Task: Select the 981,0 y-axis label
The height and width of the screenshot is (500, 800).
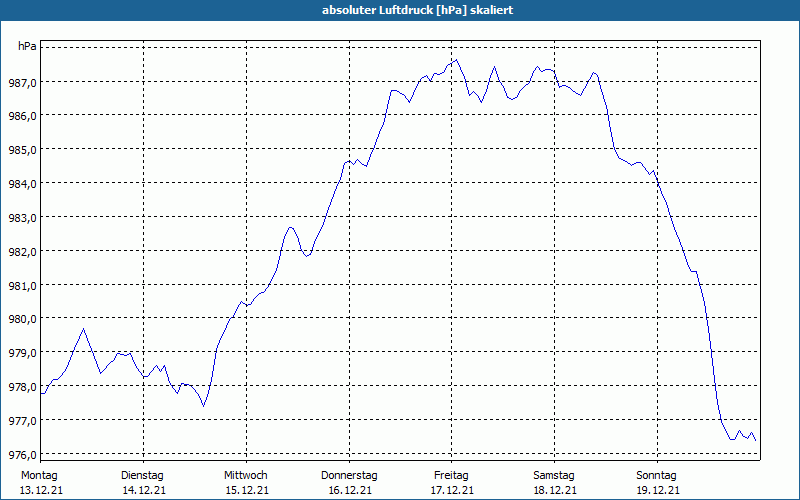Action: click(22, 286)
